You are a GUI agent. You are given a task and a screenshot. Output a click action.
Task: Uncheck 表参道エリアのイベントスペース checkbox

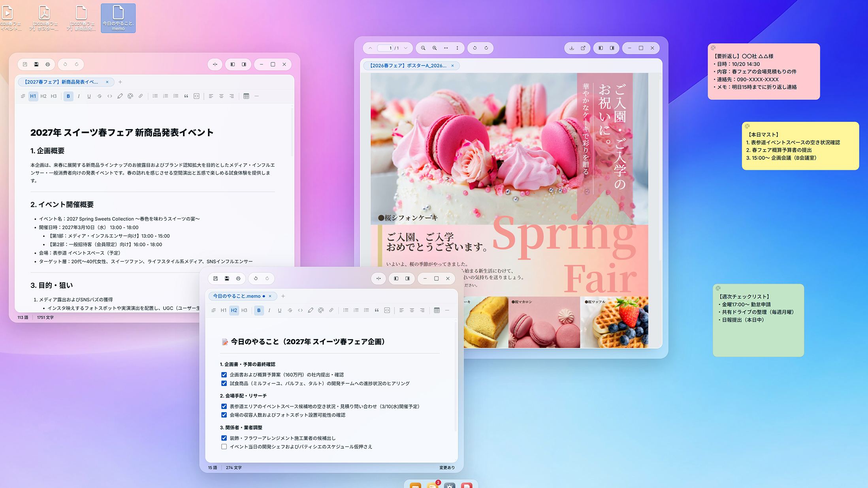224,406
